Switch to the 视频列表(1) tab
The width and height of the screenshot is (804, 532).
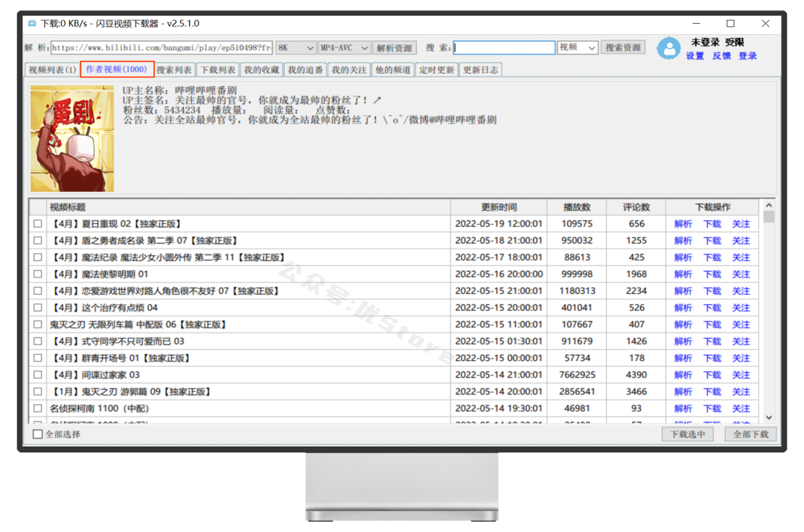tap(52, 70)
